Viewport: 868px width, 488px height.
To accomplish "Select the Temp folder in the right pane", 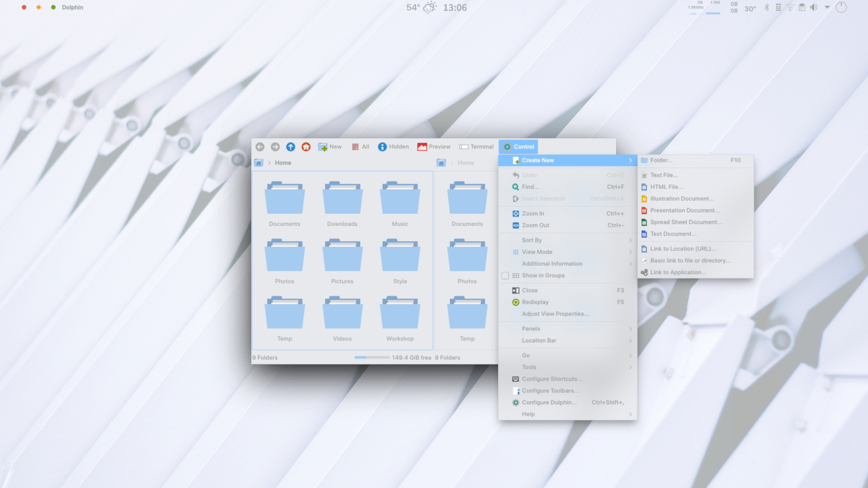I will 467,319.
